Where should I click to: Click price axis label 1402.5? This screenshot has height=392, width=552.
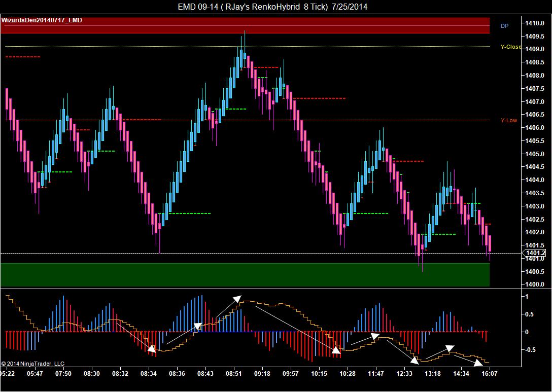[534, 219]
